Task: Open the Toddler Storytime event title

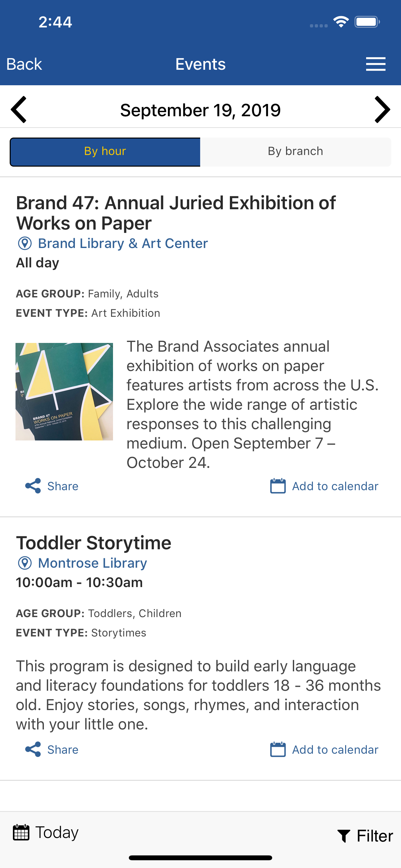Action: tap(94, 542)
